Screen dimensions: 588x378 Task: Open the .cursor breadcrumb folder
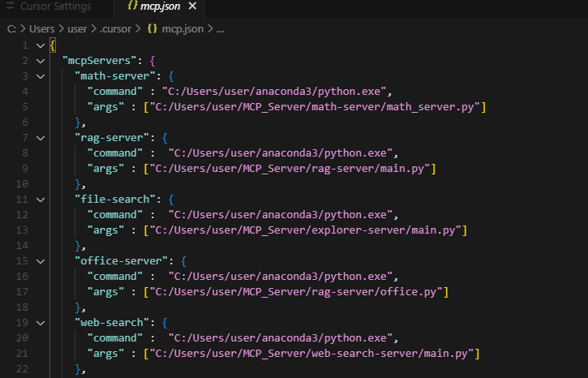(x=118, y=29)
